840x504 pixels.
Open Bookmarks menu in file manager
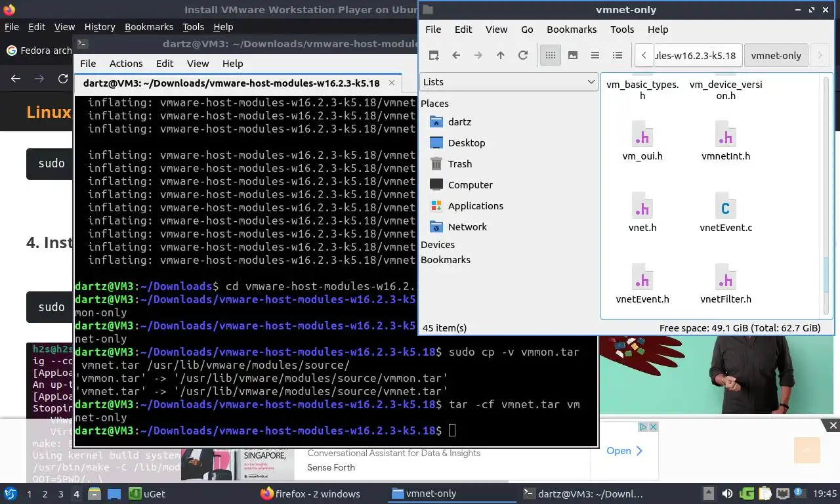[x=572, y=30]
